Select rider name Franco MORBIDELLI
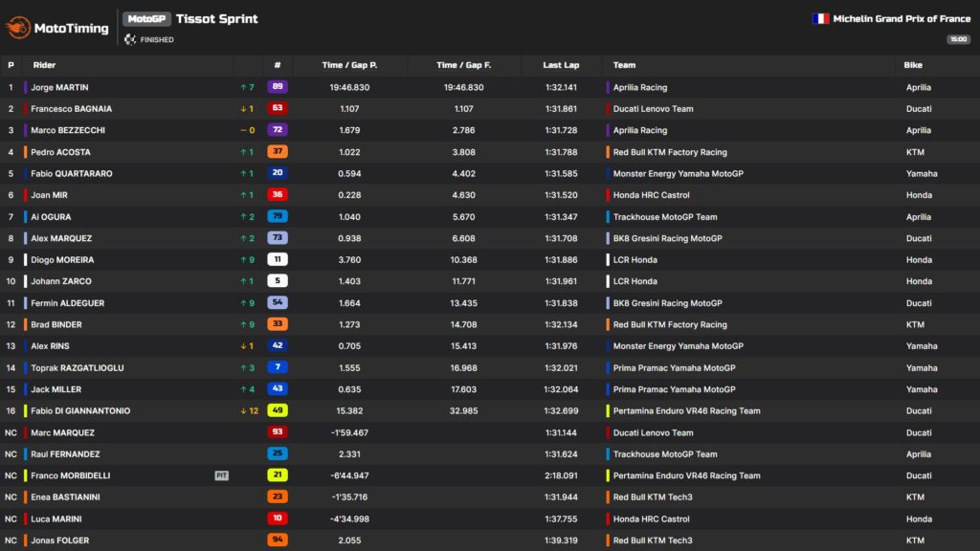This screenshot has width=980, height=551. click(x=71, y=475)
